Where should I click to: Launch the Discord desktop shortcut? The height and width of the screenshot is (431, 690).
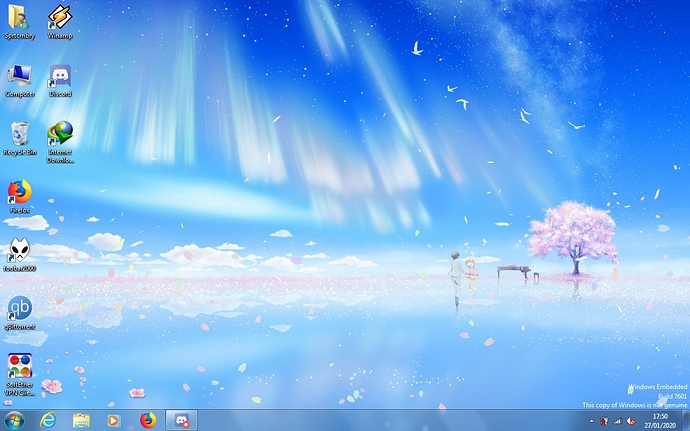tap(60, 81)
